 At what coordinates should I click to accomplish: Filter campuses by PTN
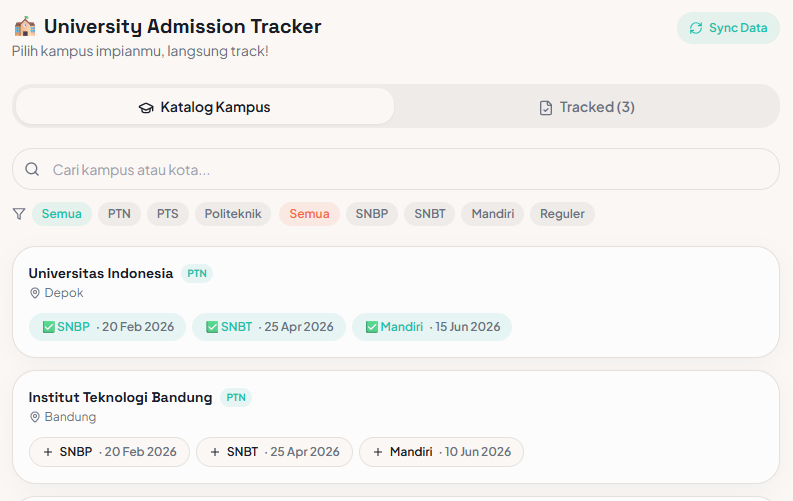pyautogui.click(x=119, y=214)
